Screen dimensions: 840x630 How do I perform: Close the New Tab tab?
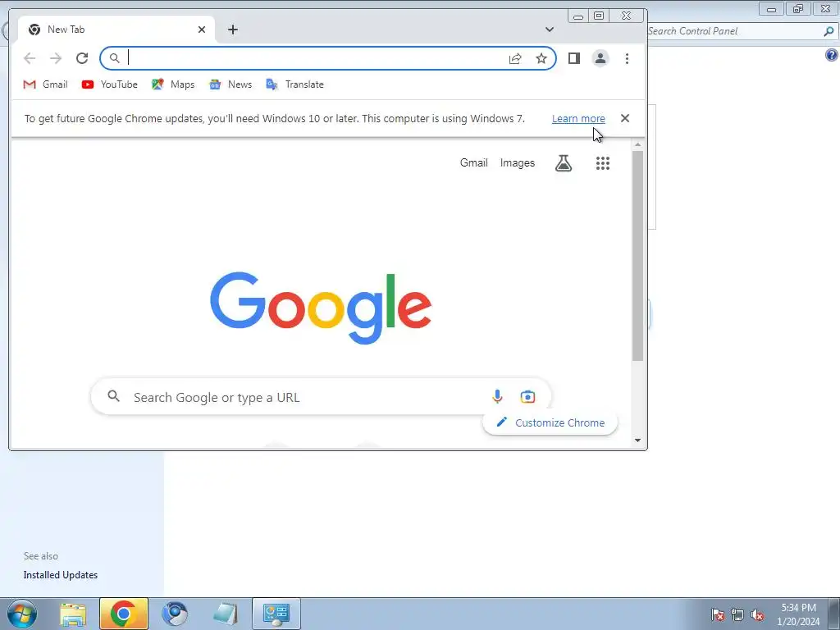point(202,30)
